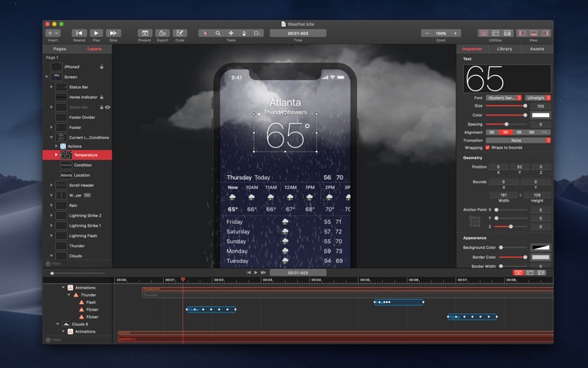Click the Export toolbar icon
Image resolution: width=588 pixels, height=368 pixels.
(162, 33)
